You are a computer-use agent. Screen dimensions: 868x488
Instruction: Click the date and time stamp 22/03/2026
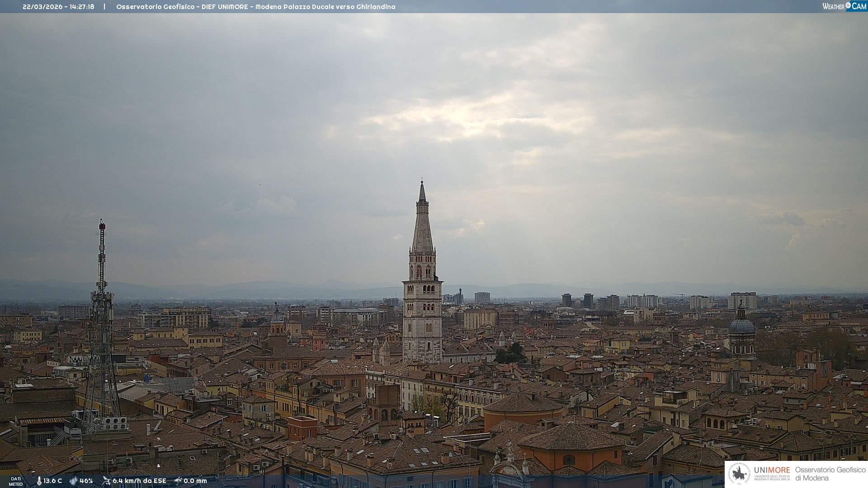pyautogui.click(x=58, y=7)
